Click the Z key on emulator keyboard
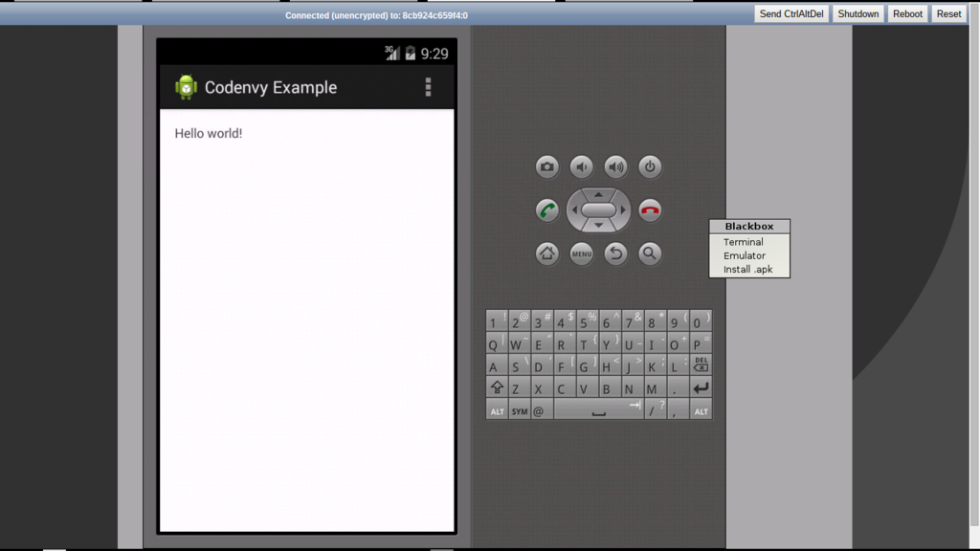980x551 pixels. coord(520,387)
